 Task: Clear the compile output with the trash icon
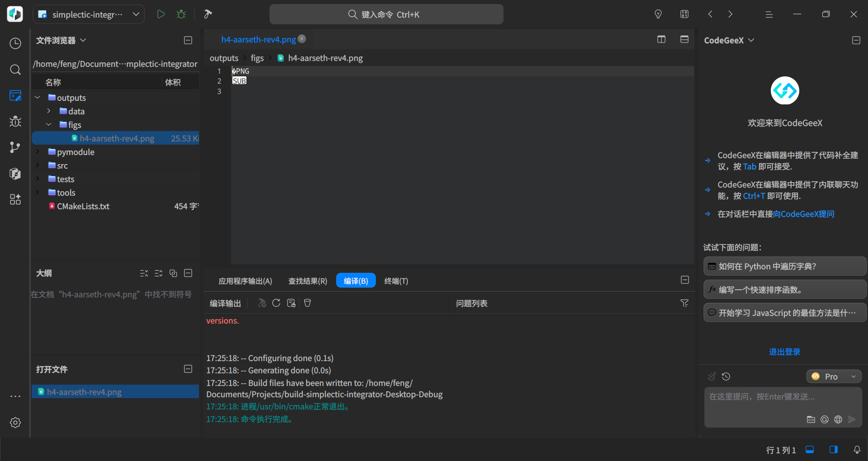tap(307, 303)
